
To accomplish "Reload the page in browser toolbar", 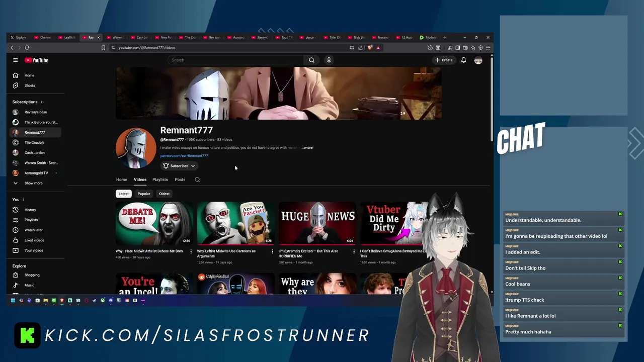I will click(27, 47).
